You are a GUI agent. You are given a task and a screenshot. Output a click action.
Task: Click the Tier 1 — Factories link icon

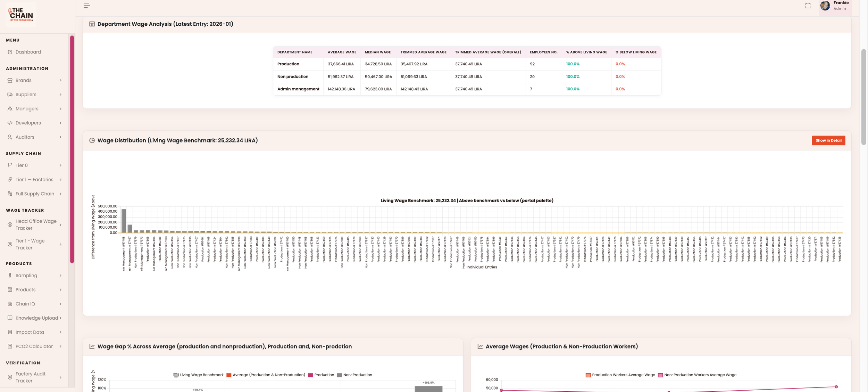click(x=10, y=180)
